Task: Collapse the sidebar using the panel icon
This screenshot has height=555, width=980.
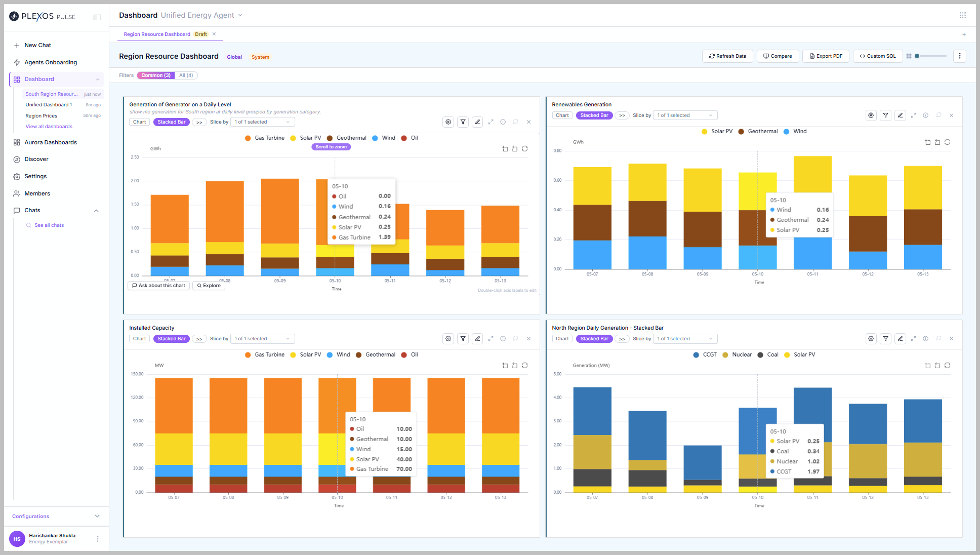Action: point(98,17)
